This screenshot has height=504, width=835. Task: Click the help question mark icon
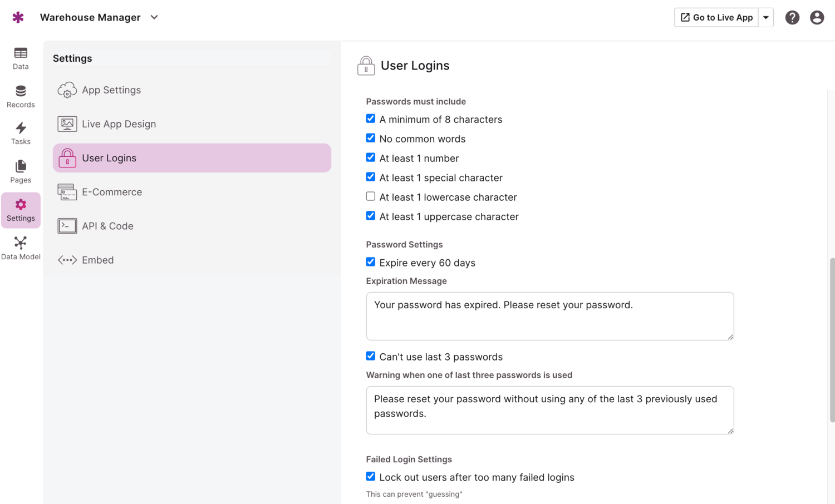click(x=792, y=18)
